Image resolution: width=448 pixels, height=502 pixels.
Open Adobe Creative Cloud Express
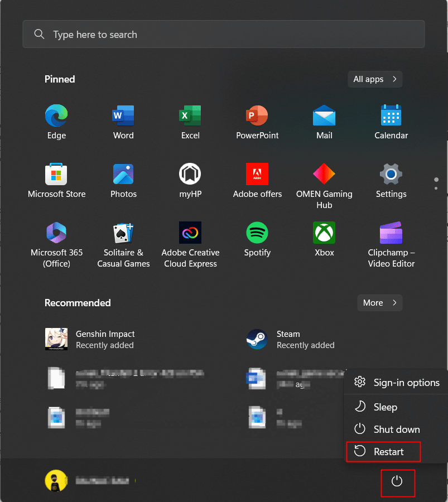pyautogui.click(x=190, y=245)
